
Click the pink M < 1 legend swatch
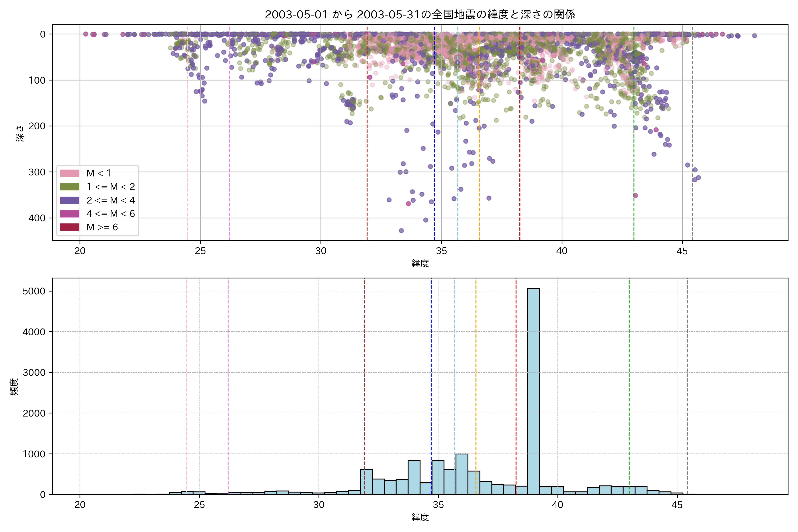(70, 173)
